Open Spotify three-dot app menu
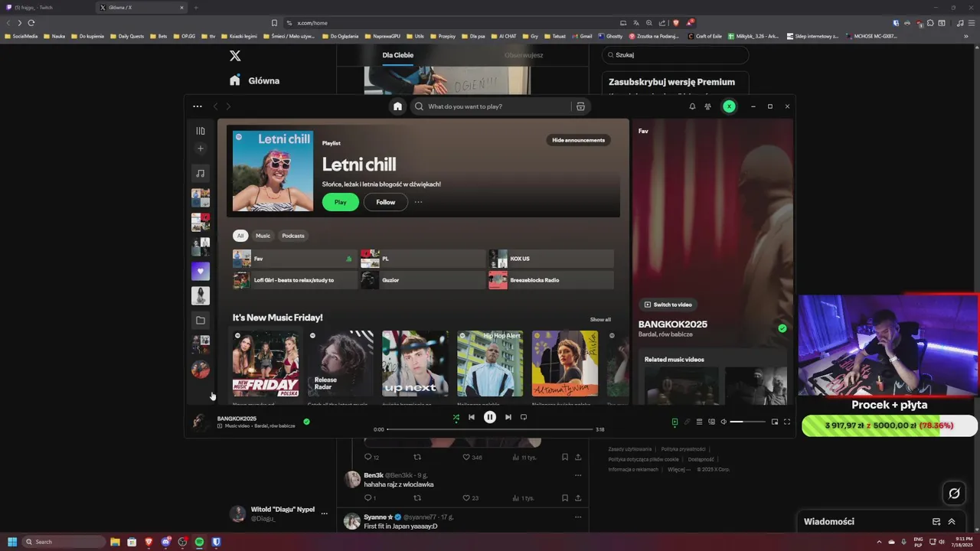Screen dimensions: 980x551 (198, 106)
